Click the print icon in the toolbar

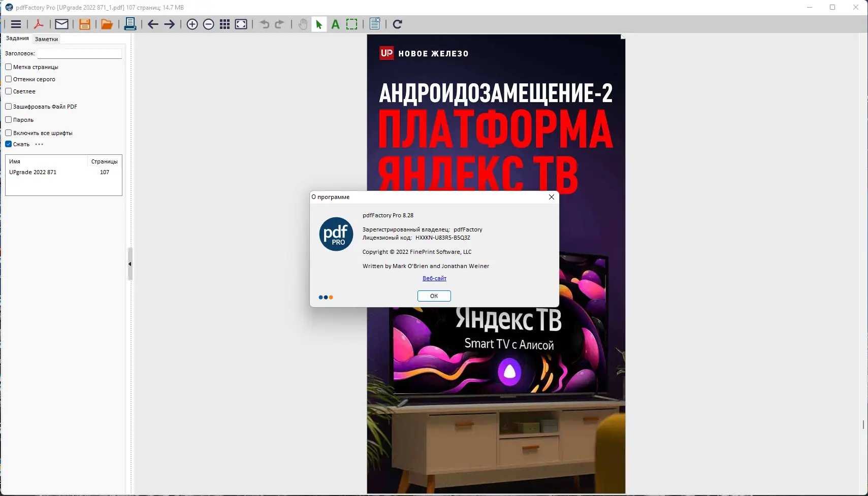[x=131, y=24]
